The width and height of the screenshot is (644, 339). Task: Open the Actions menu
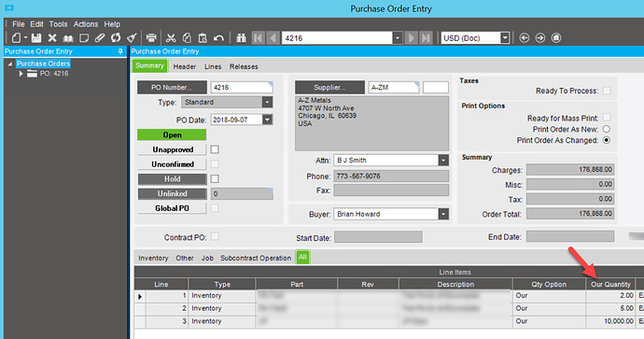(86, 24)
